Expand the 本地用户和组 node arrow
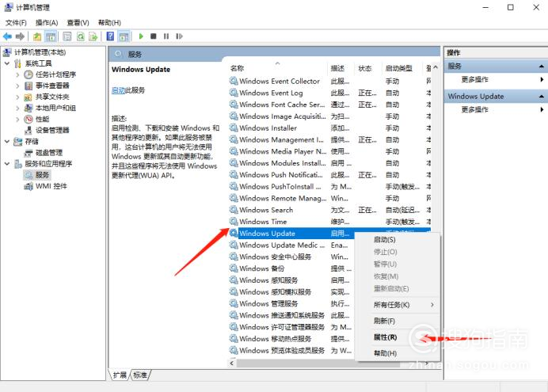Viewport: 548px width, 392px height. pos(17,108)
